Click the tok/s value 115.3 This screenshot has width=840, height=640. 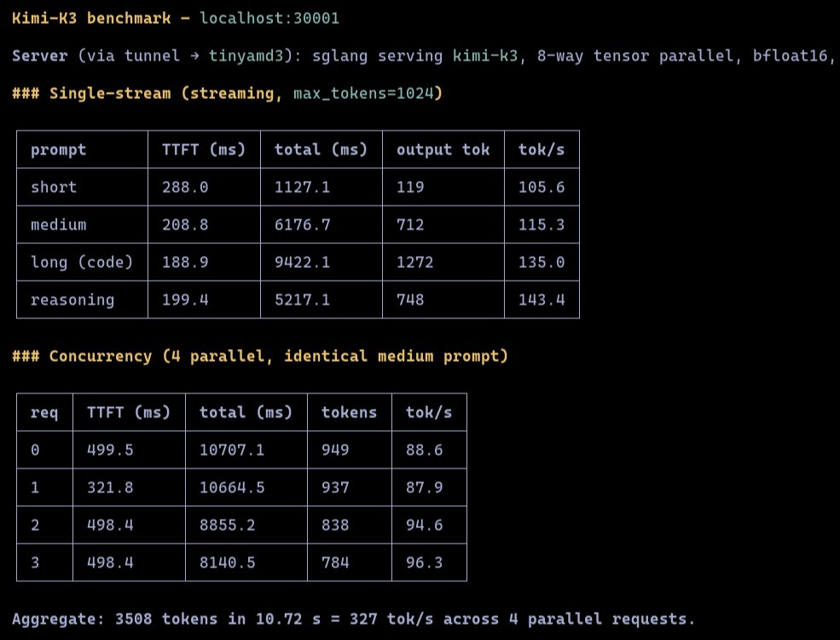(x=541, y=224)
